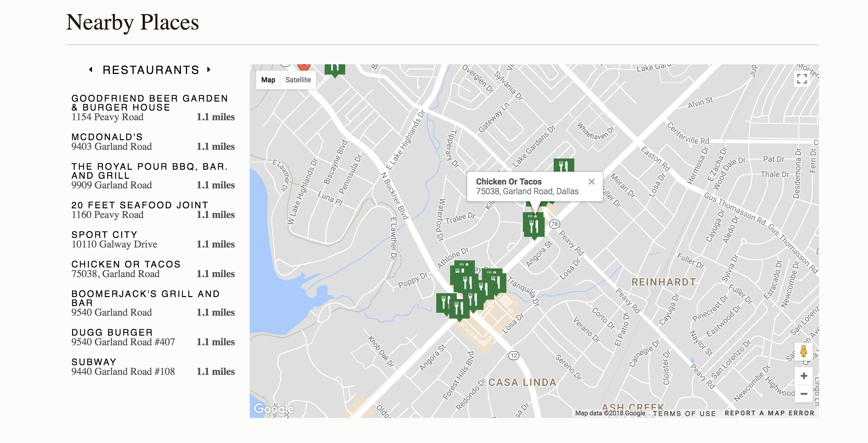Image resolution: width=868 pixels, height=443 pixels.
Task: Select the Map view tab
Action: click(268, 80)
